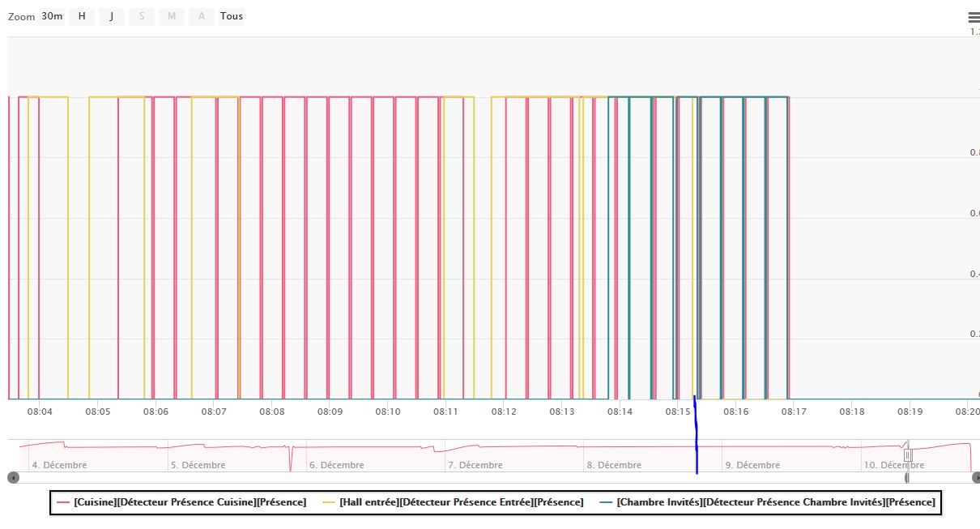Click the navigator scrollbar left arrow
980x529 pixels.
(13, 478)
